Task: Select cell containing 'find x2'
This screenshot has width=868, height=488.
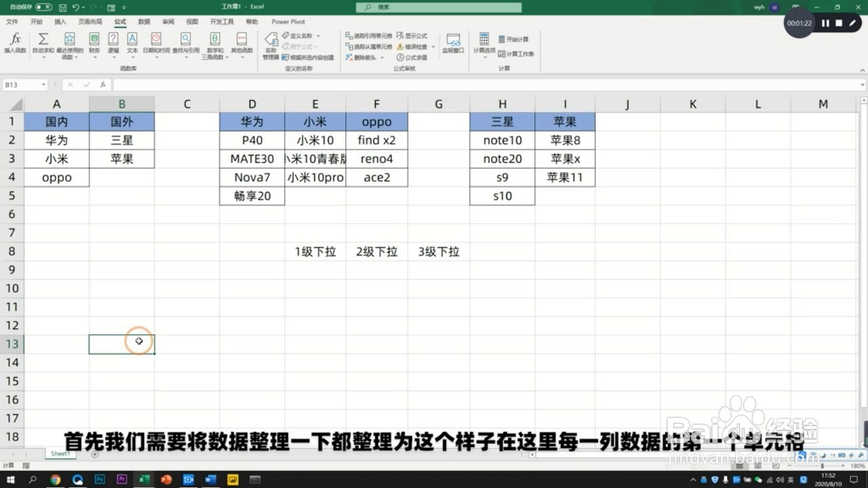Action: tap(377, 140)
